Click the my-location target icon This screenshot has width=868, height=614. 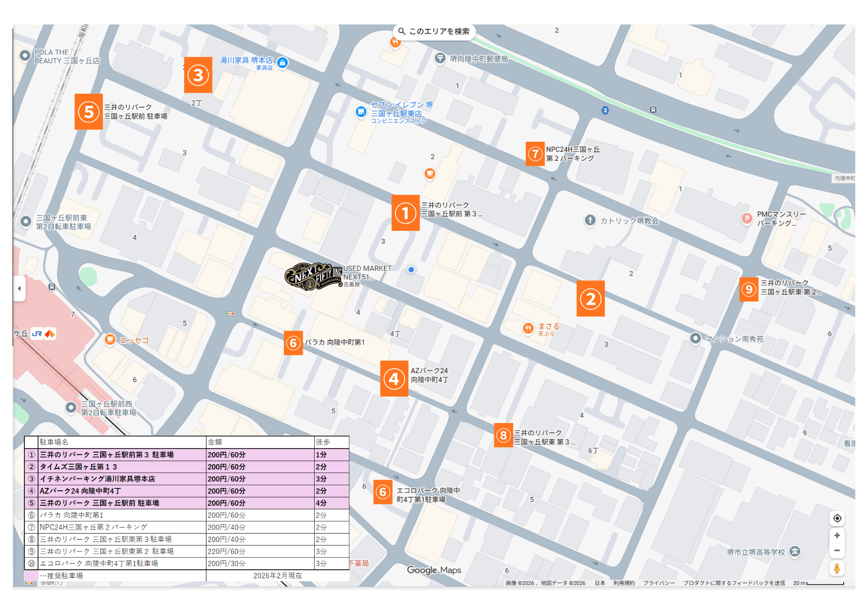(837, 518)
